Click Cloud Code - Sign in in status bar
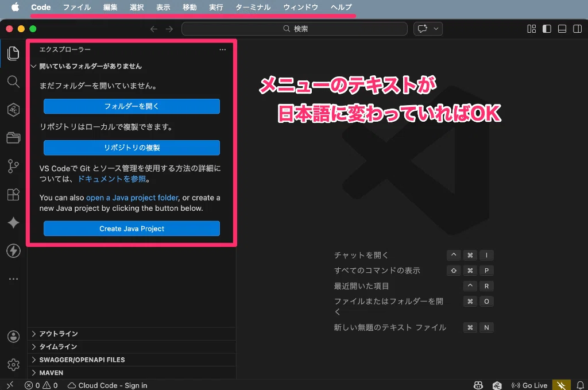The image size is (588, 390). (x=107, y=385)
